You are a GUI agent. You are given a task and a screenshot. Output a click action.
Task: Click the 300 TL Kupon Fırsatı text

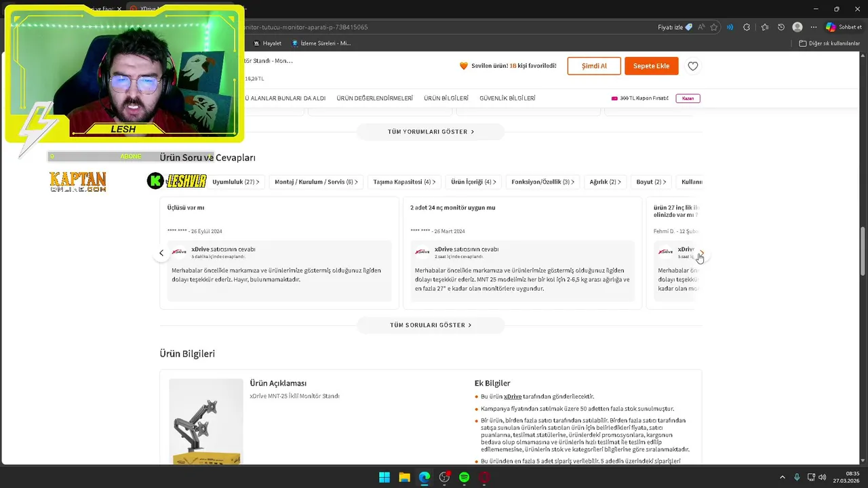coord(644,98)
